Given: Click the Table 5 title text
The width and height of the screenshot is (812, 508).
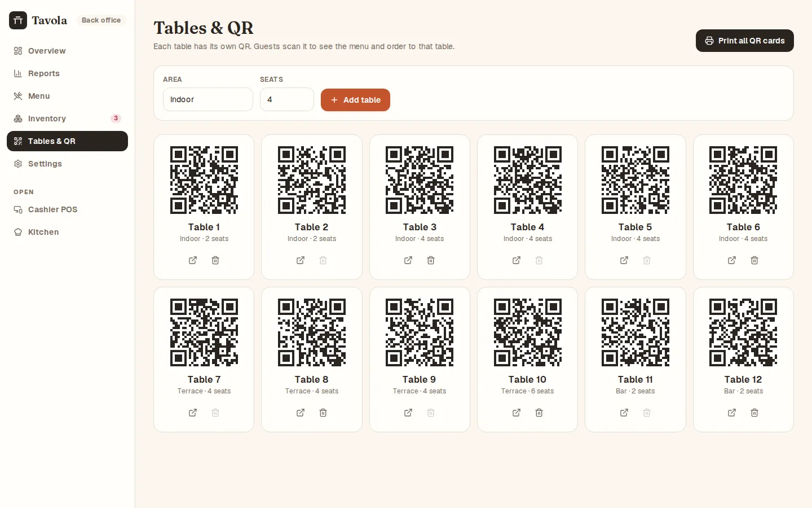Looking at the screenshot, I should [x=636, y=227].
